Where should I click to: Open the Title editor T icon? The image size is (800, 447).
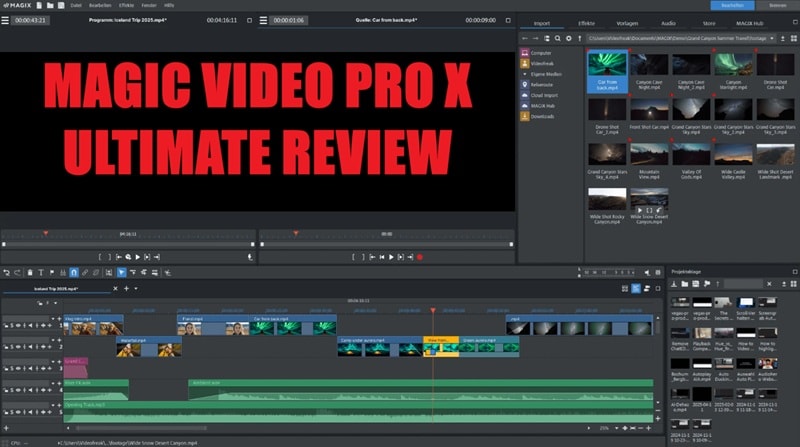tap(41, 272)
